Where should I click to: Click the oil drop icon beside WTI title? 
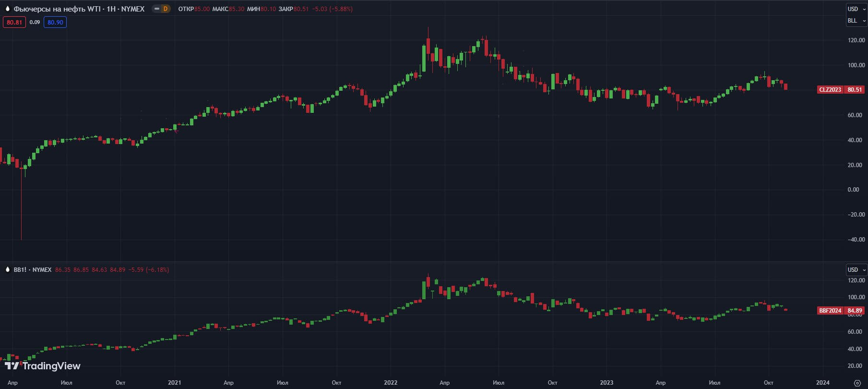[x=7, y=9]
